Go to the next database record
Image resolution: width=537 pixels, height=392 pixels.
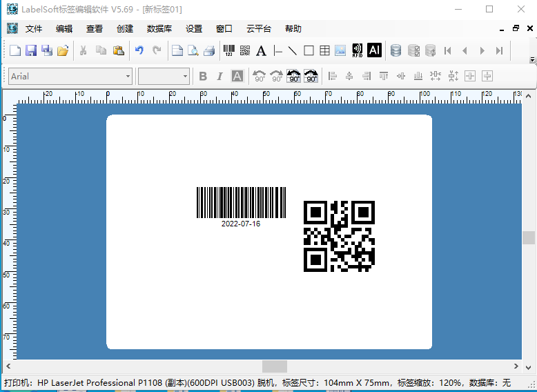click(482, 50)
